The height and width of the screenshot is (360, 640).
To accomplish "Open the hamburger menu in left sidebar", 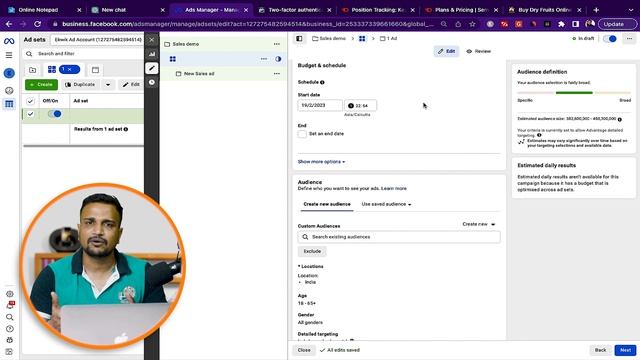I will click(9, 55).
